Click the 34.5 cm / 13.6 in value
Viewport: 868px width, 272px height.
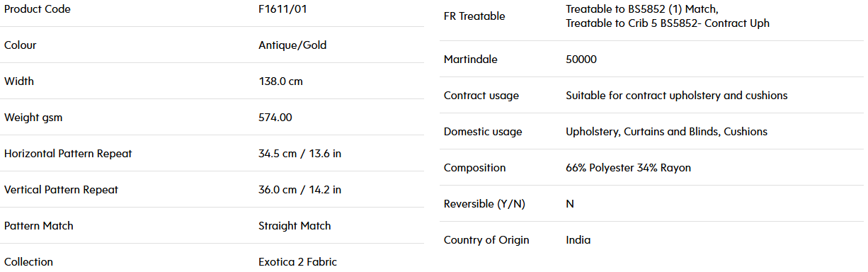300,154
